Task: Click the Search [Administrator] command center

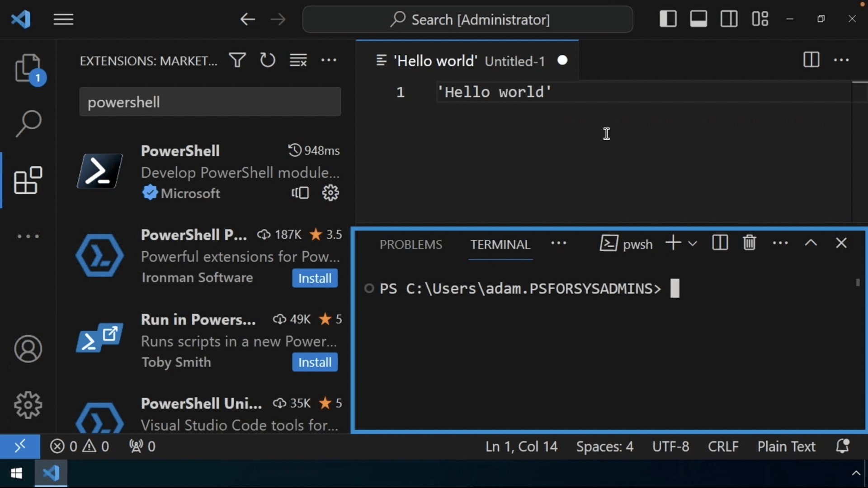Action: [x=468, y=19]
